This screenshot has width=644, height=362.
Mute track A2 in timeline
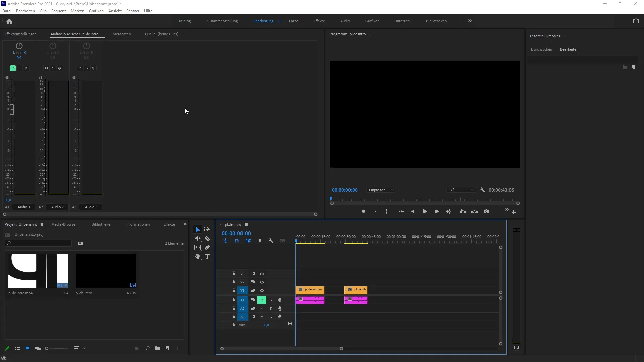[x=262, y=309]
